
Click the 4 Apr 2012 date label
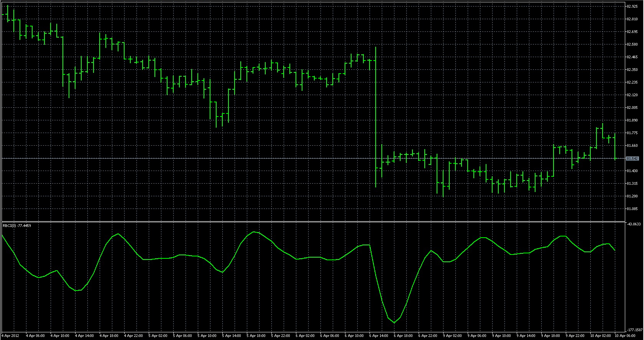click(x=10, y=336)
